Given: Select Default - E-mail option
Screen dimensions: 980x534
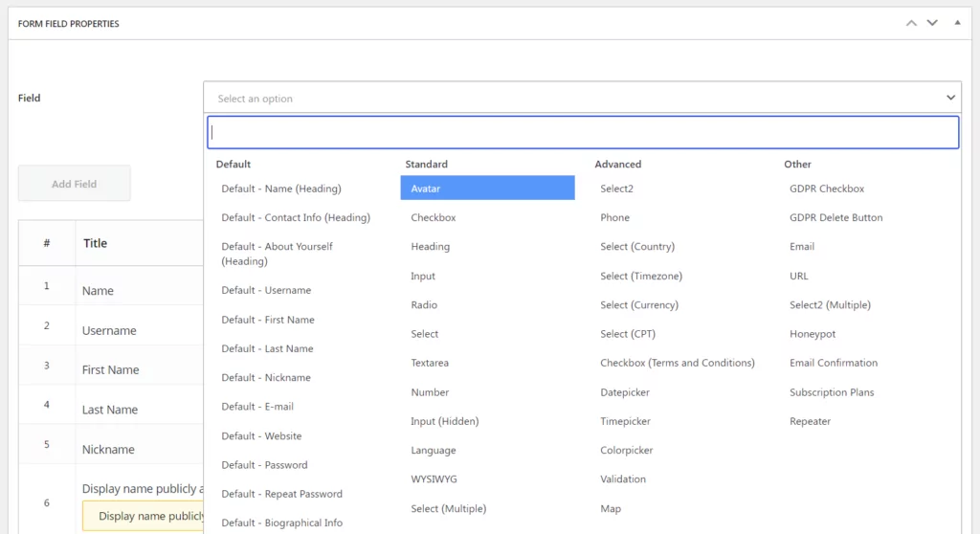Looking at the screenshot, I should tap(257, 407).
